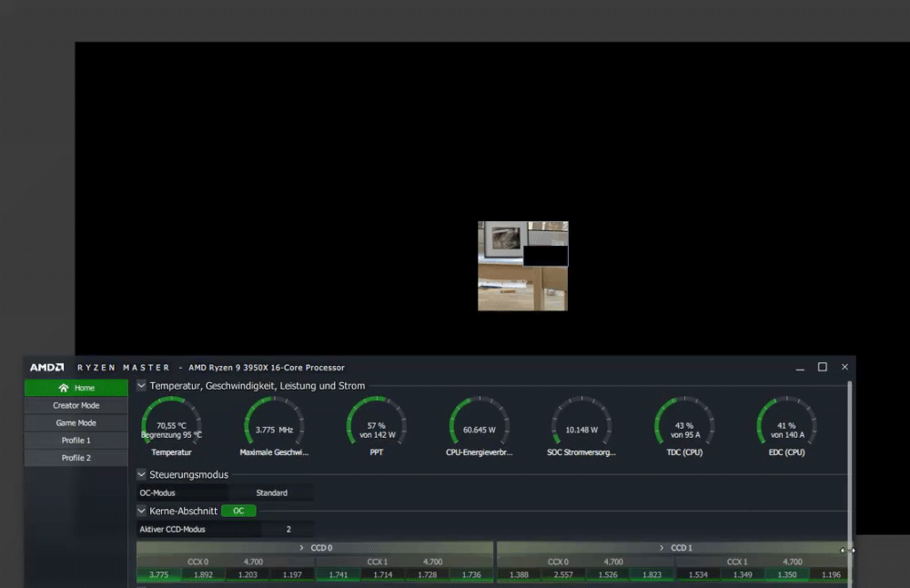Select core cell showing 1.741

[339, 574]
